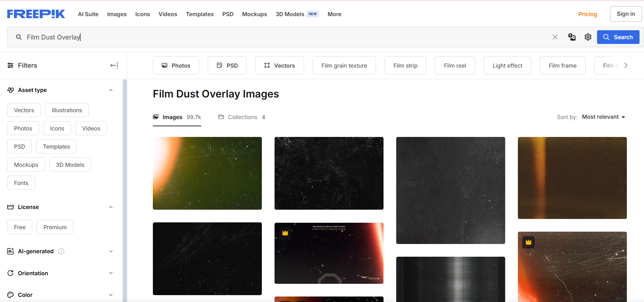Toggle the Icons asset type filter
This screenshot has height=302, width=644.
[57, 128]
